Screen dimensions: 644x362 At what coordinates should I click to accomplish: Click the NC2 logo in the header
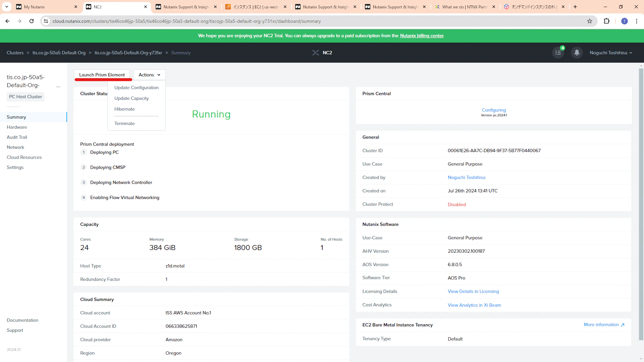[322, 53]
